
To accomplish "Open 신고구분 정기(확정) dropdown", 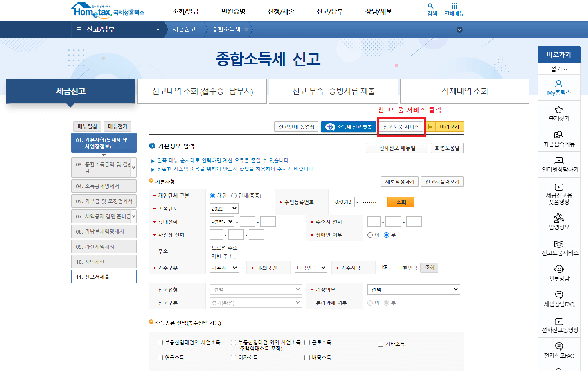I will pos(256,303).
